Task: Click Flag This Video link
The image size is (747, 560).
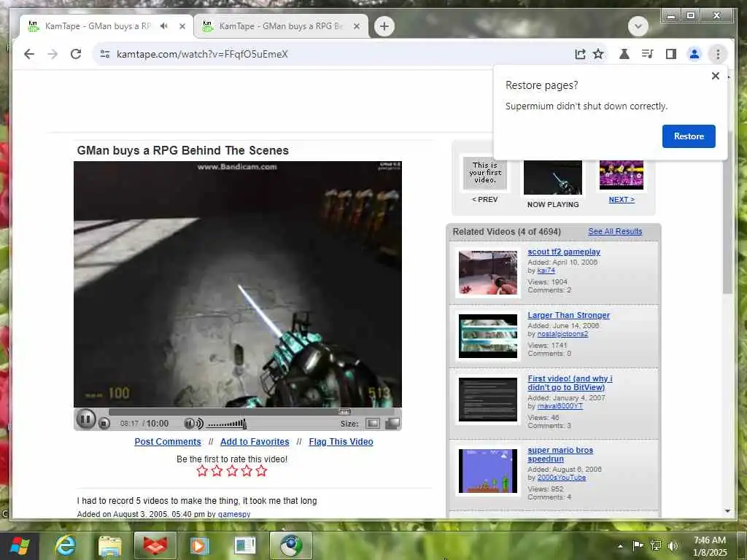Action: 341,441
